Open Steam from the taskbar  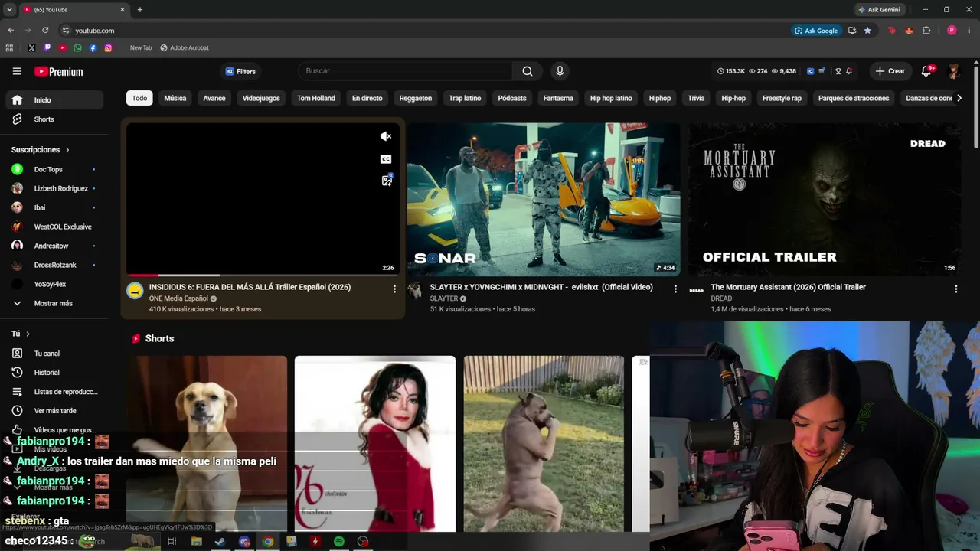point(220,542)
